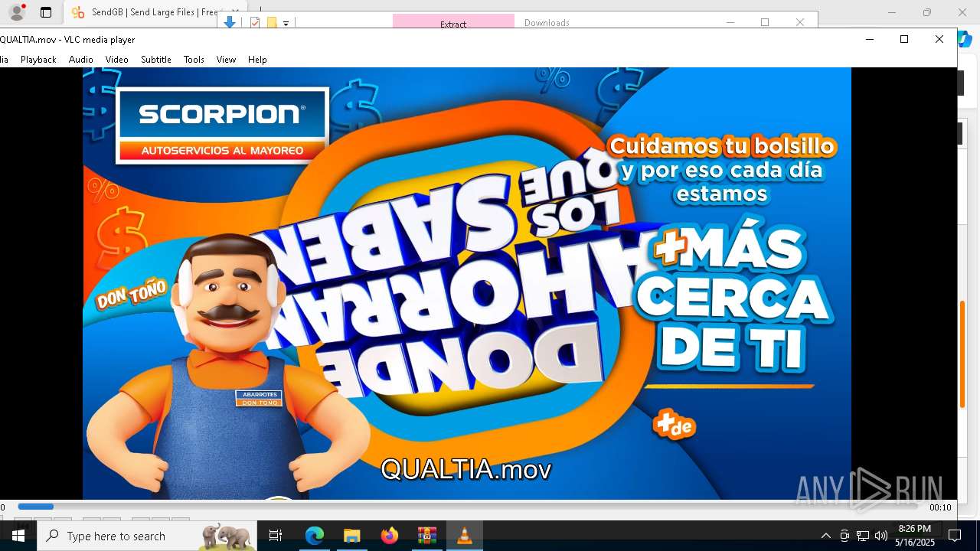Open the Windows Start menu
980x551 pixels.
[x=18, y=536]
